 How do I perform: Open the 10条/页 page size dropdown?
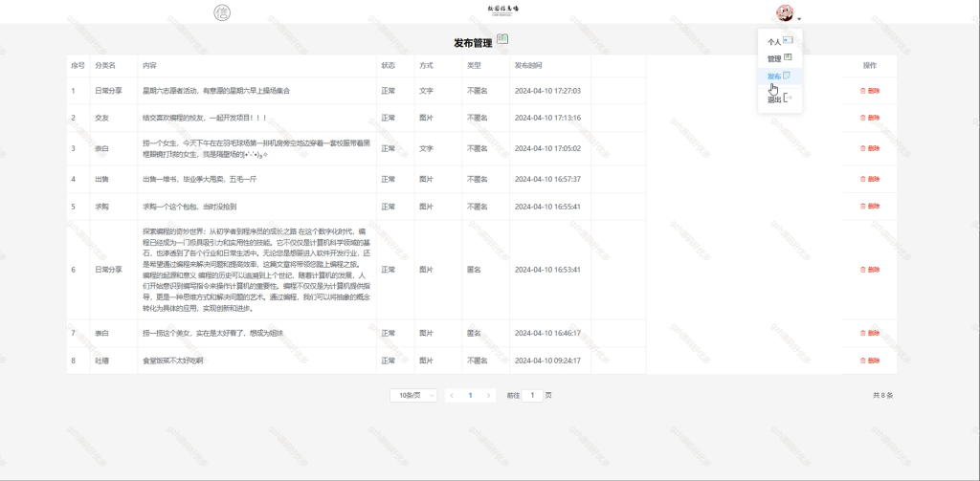(x=413, y=396)
